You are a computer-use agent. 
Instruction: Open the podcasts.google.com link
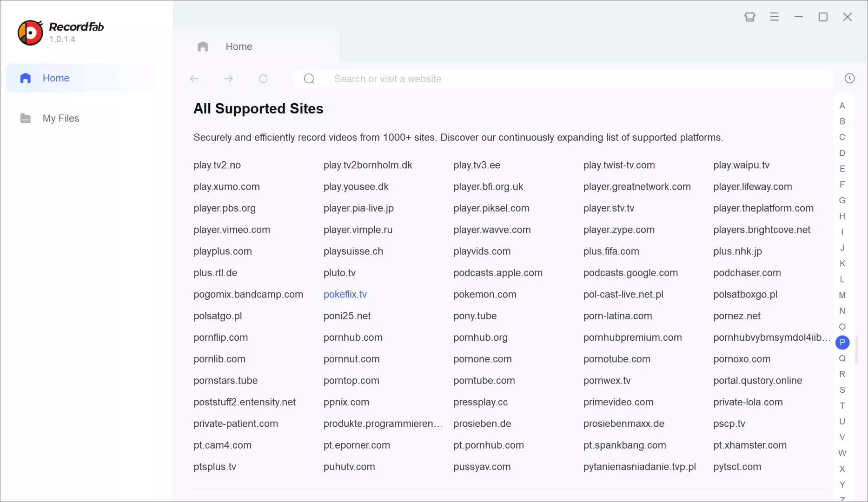[x=630, y=273]
